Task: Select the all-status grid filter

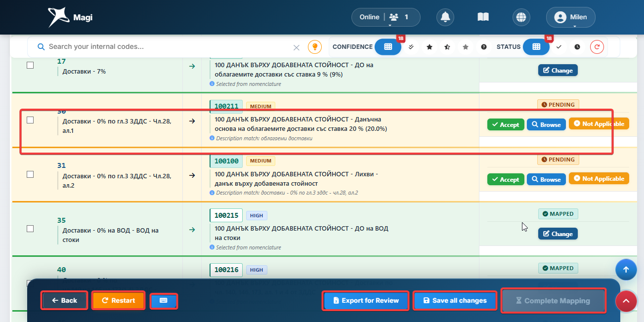Action: coord(536,47)
